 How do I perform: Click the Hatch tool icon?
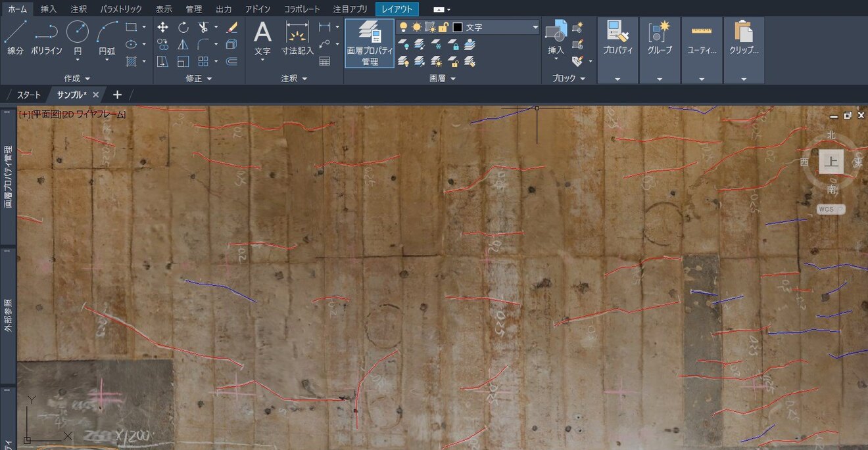131,61
